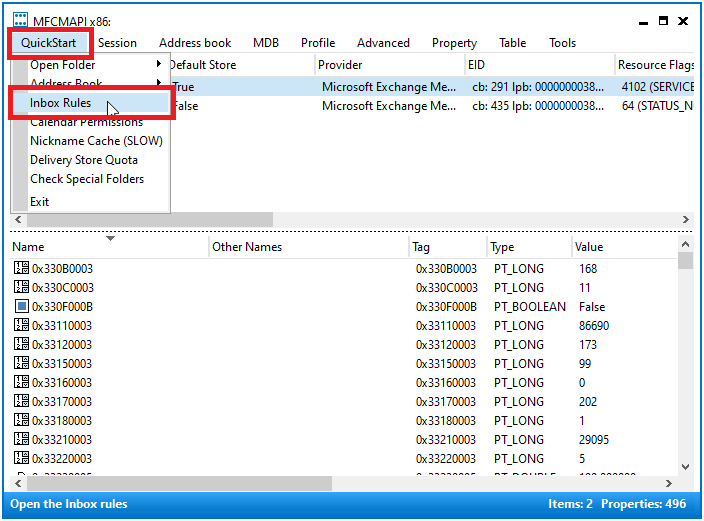The height and width of the screenshot is (521, 704).
Task: Select Calendar Permissions menu entry
Action: (86, 122)
